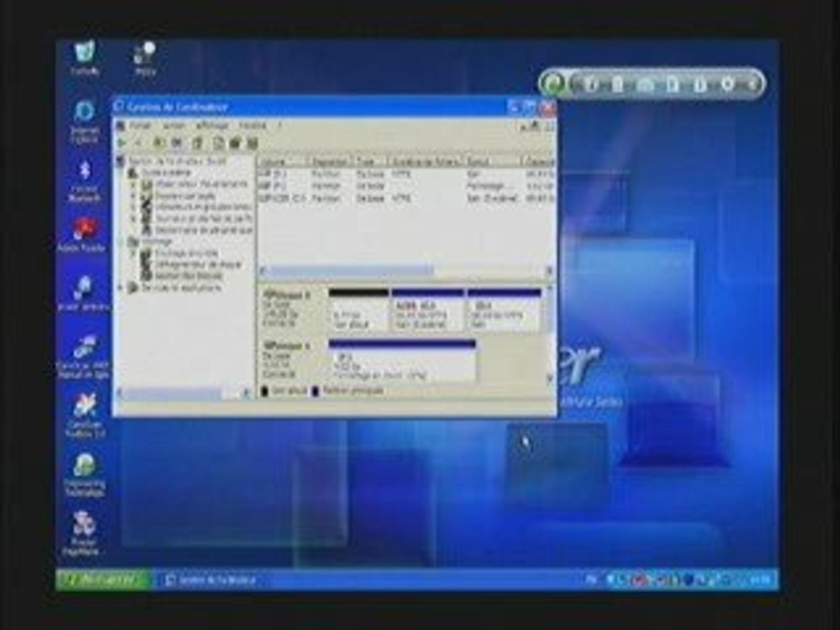This screenshot has width=840, height=630.
Task: Select the ACER (C:) partition block on Disque 0
Action: coord(428,310)
